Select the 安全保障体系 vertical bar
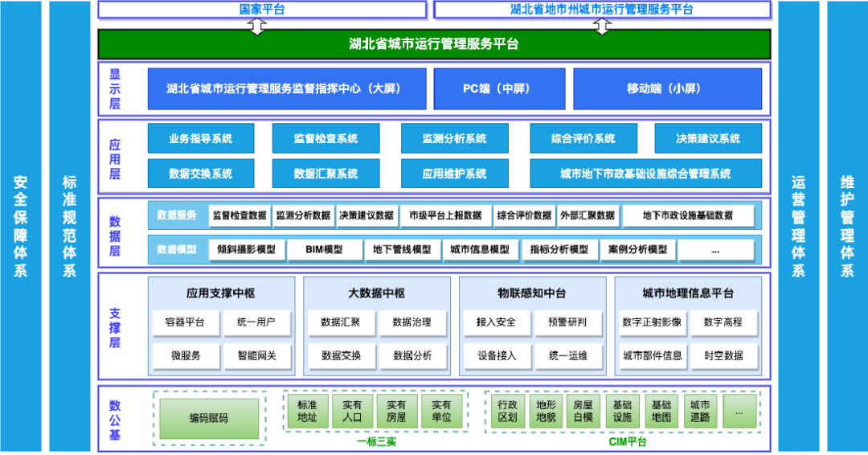Image resolution: width=868 pixels, height=455 pixels. [20, 226]
